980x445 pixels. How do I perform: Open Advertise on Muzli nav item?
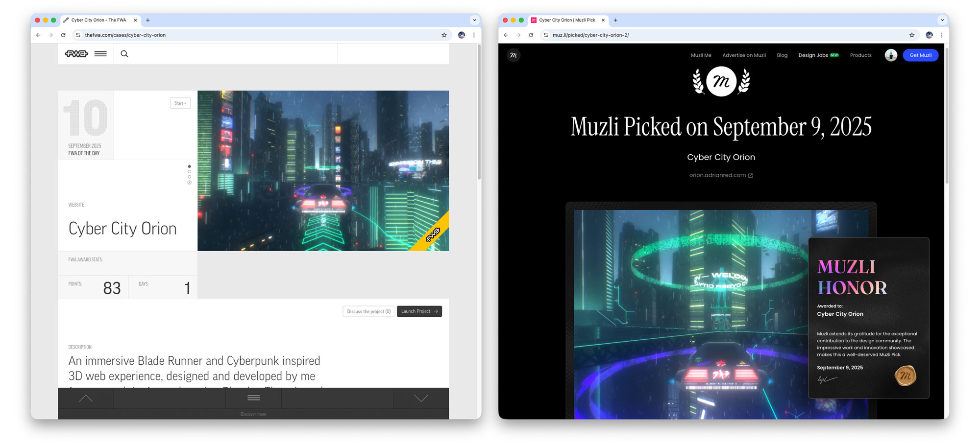point(744,55)
